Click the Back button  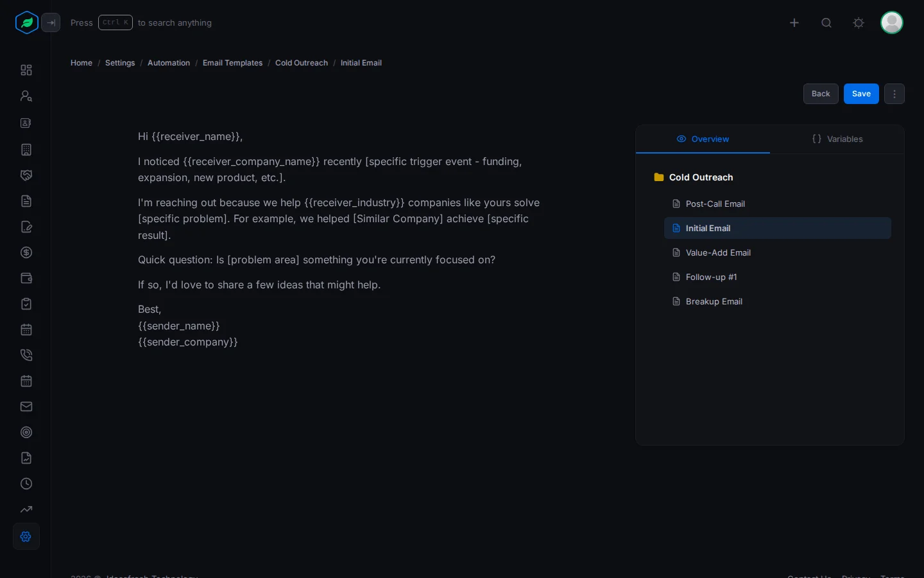pos(821,94)
